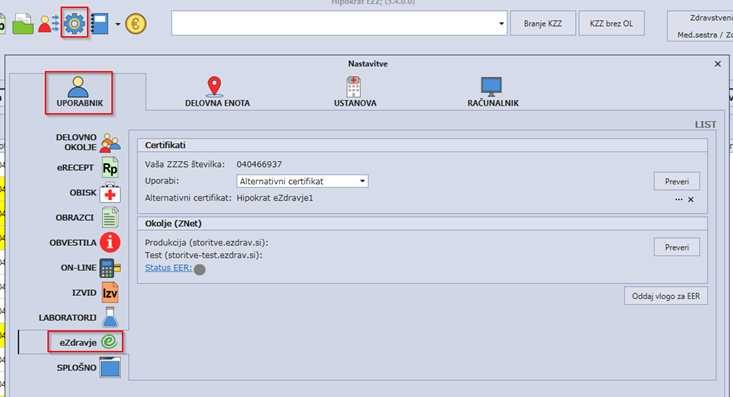
Task: Click the Certifikati section header
Action: (165, 145)
